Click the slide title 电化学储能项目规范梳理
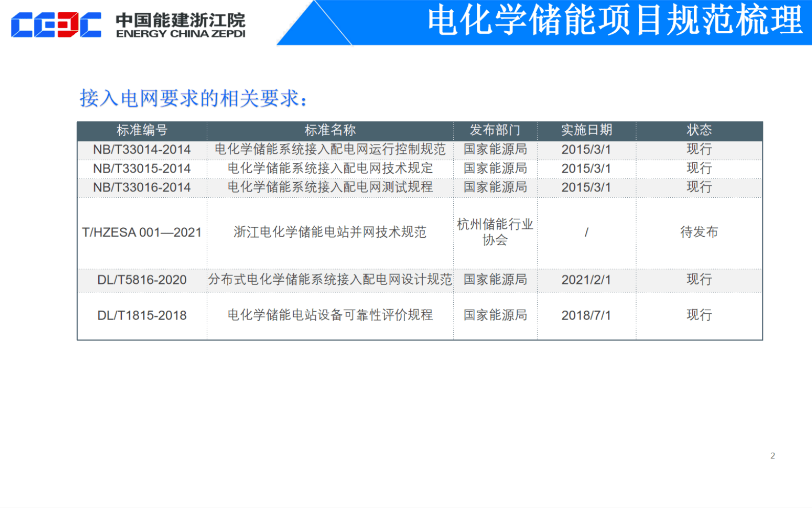The image size is (812, 508). tap(615, 20)
